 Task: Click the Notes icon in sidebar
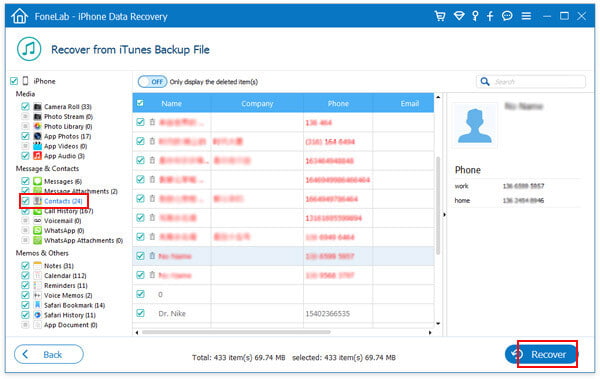(x=38, y=266)
